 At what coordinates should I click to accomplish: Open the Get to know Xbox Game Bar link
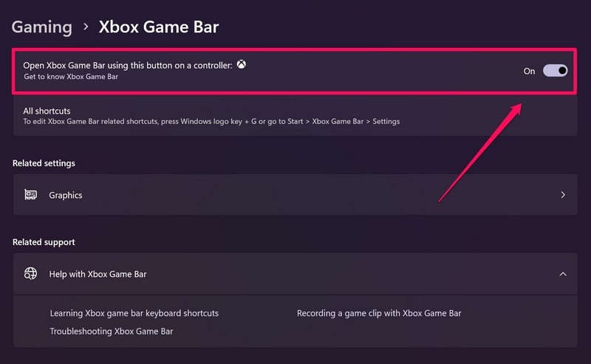[x=71, y=77]
